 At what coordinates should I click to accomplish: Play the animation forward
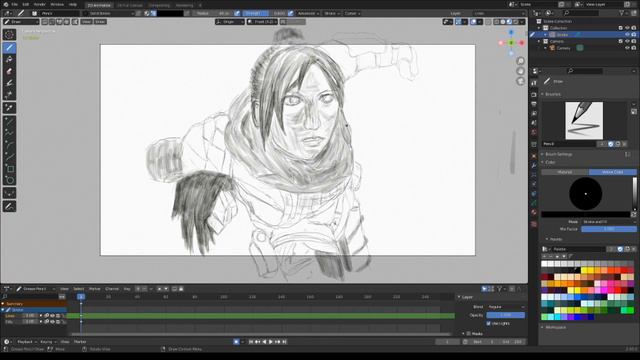pos(271,342)
